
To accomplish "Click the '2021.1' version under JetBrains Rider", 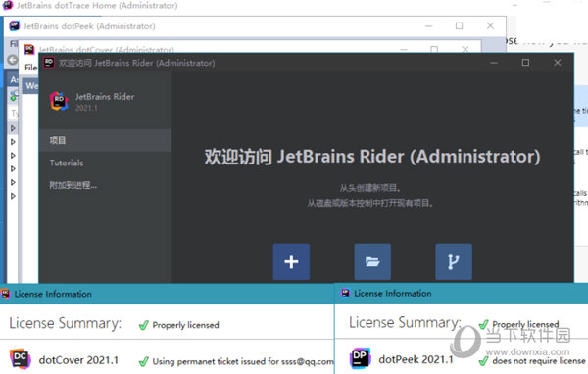I will point(86,109).
